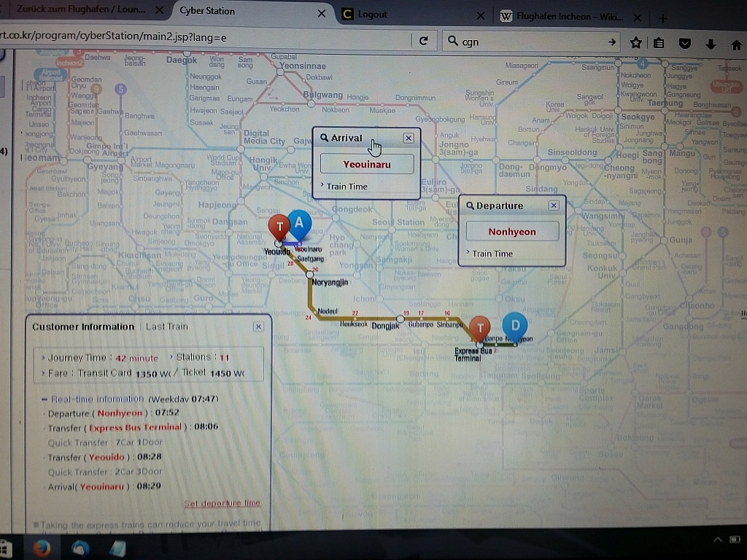
Task: Click the bookmark star icon in toolbar
Action: 635,42
